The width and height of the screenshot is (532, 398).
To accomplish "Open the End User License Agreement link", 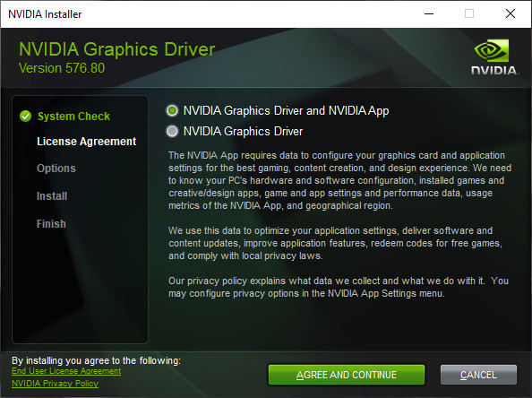I will point(66,371).
